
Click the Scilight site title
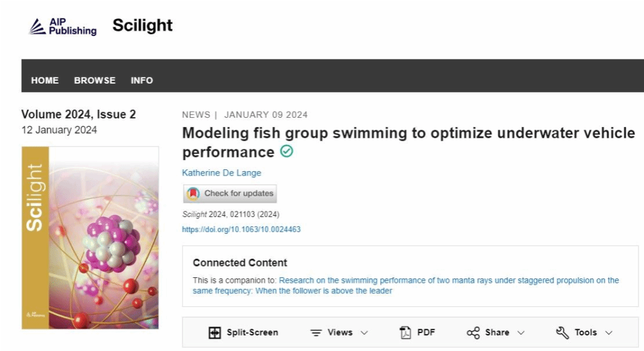(x=142, y=25)
